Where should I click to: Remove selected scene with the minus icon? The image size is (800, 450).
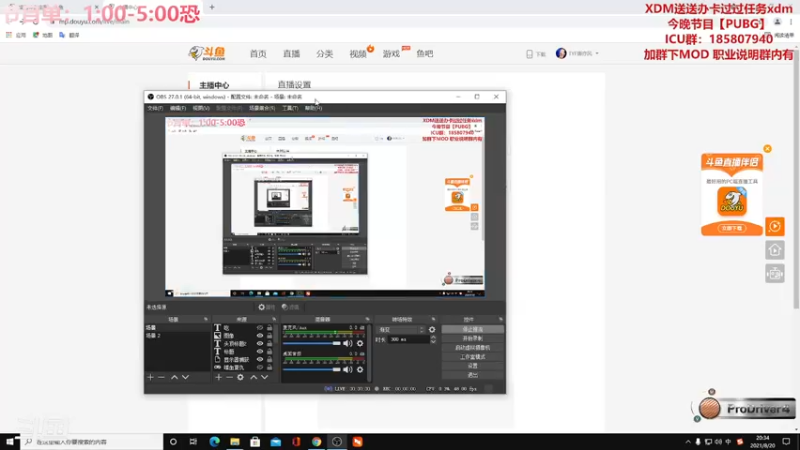tap(161, 377)
